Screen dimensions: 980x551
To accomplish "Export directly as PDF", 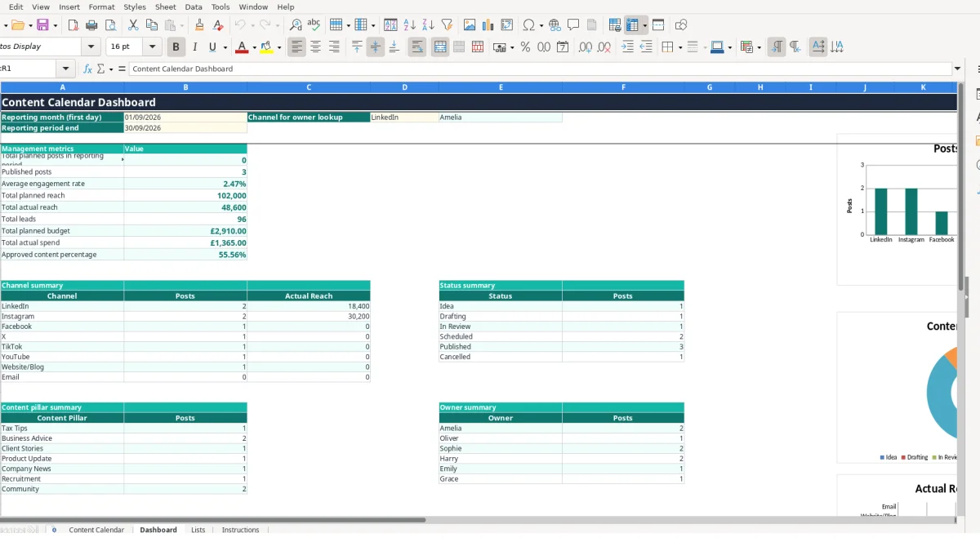I will coord(73,25).
